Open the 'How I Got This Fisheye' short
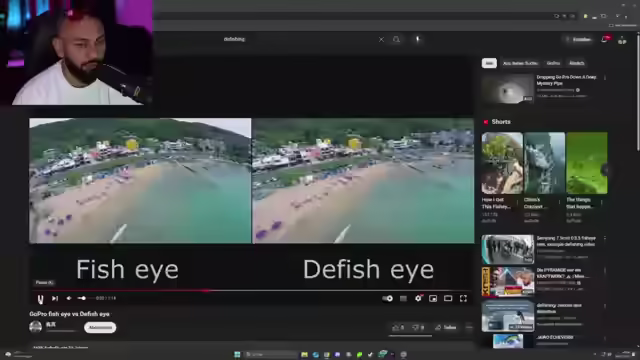 (502, 163)
